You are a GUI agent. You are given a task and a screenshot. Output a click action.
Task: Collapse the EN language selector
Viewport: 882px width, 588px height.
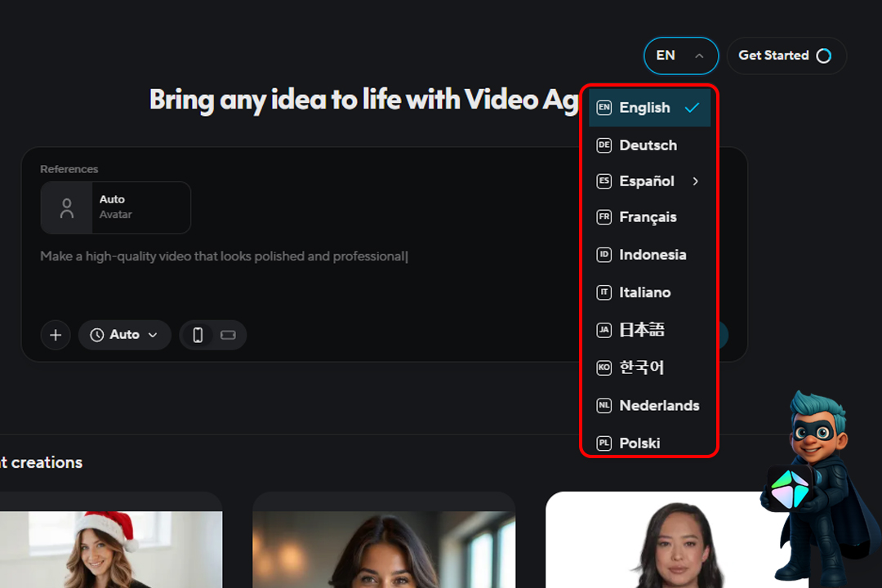pos(680,56)
